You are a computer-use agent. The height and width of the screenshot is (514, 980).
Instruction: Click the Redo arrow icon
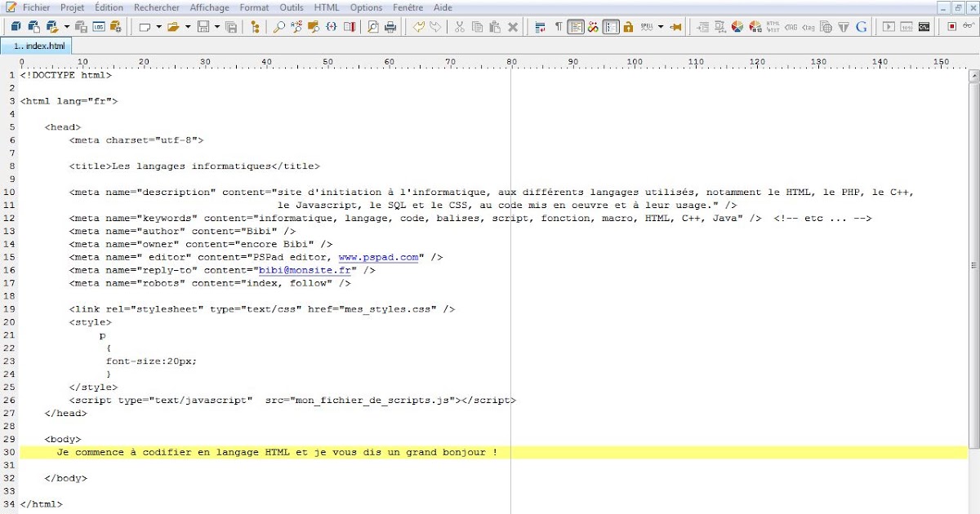436,27
